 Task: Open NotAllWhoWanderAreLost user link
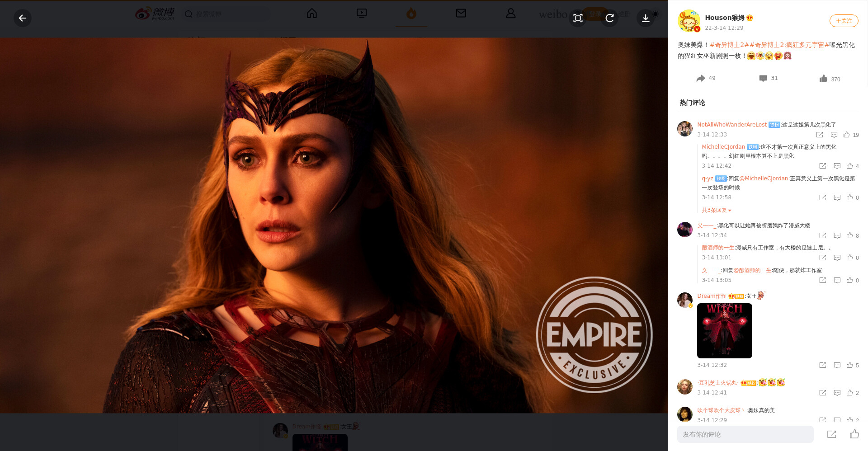(x=732, y=125)
